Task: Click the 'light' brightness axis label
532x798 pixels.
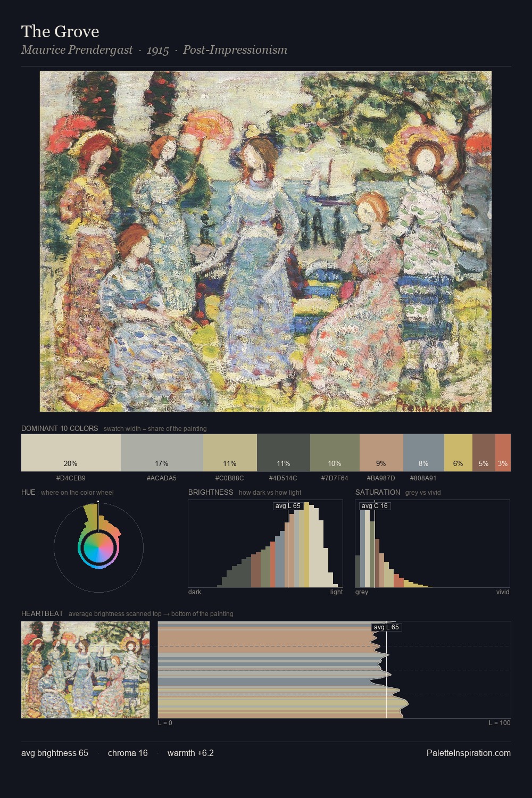Action: tap(337, 592)
